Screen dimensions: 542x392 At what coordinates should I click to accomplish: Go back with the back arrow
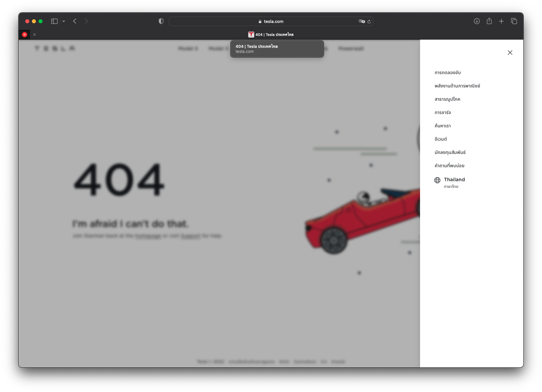(75, 21)
